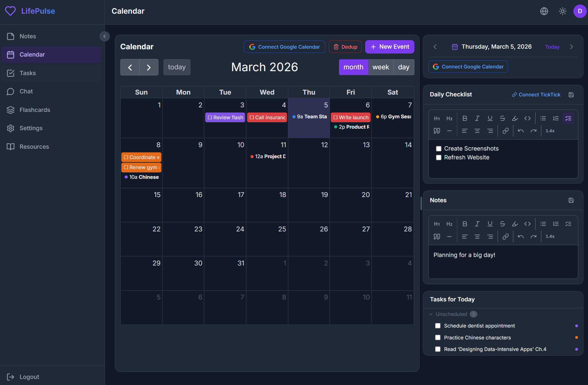Screen dimensions: 588x385
Task: Select the H1 heading icon in Notes editor
Action: pyautogui.click(x=437, y=224)
